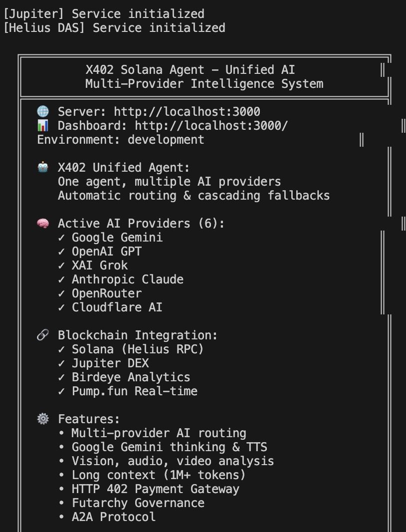Click the checkmark beside Pump.fun Real-time
Image resolution: width=406 pixels, height=532 pixels.
[61, 391]
